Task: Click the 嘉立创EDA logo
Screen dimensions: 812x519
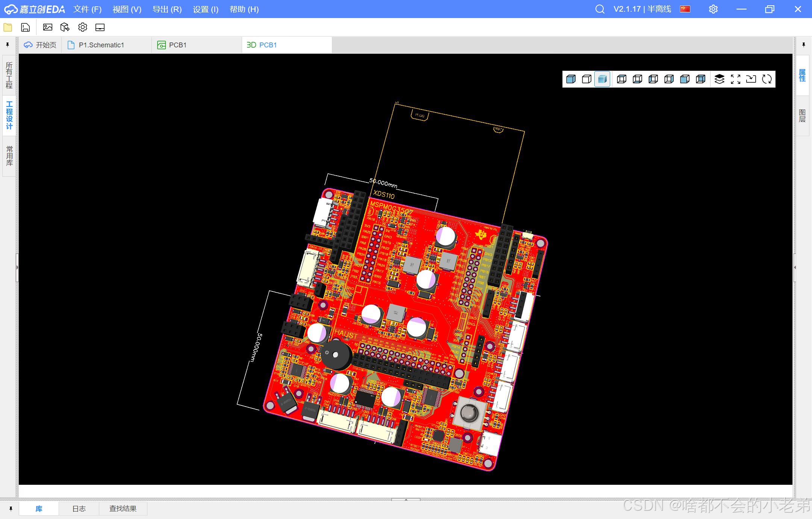Action: click(x=35, y=9)
